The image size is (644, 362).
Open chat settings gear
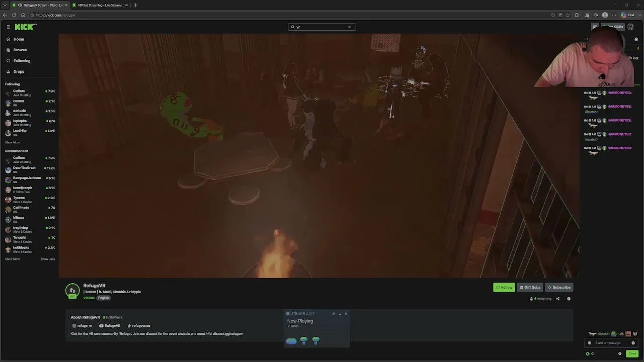click(620, 353)
